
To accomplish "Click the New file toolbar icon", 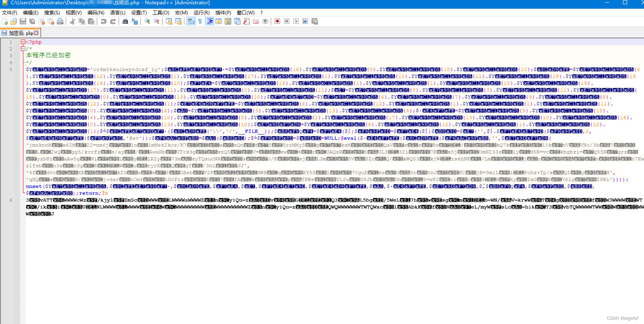I will coord(5,21).
